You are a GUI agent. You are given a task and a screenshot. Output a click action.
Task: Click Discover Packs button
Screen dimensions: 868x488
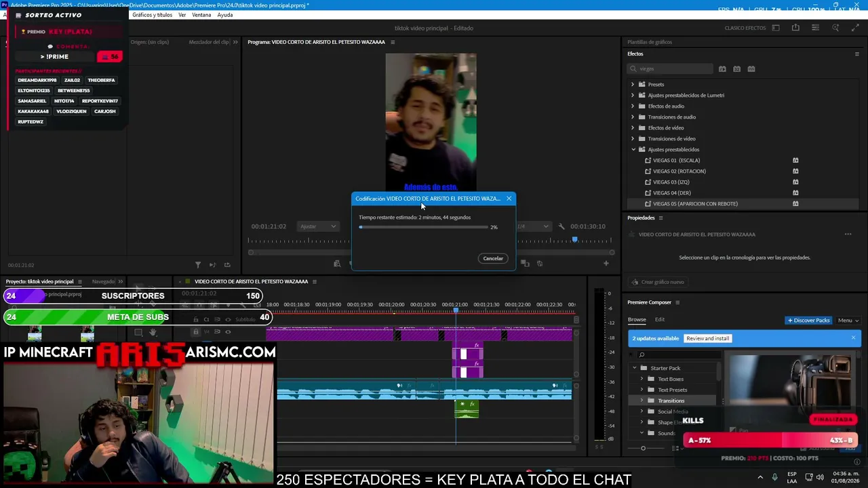point(808,321)
